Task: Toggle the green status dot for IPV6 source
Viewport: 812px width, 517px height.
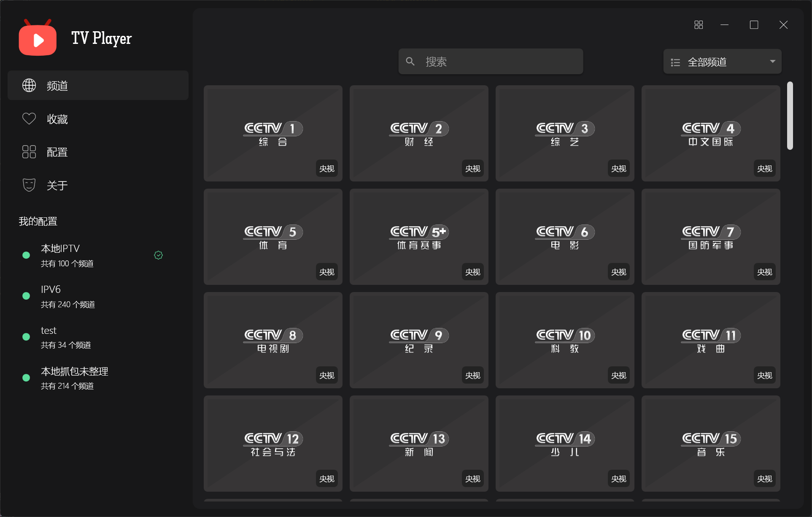Action: point(26,295)
